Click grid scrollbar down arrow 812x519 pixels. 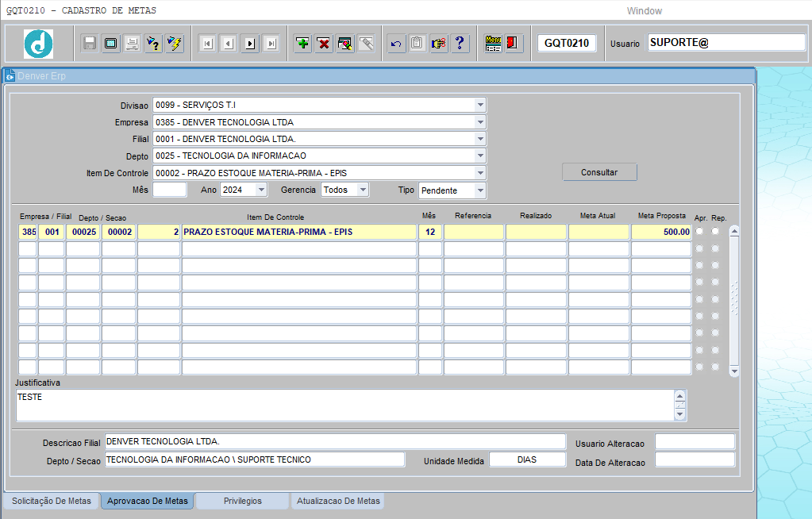733,371
